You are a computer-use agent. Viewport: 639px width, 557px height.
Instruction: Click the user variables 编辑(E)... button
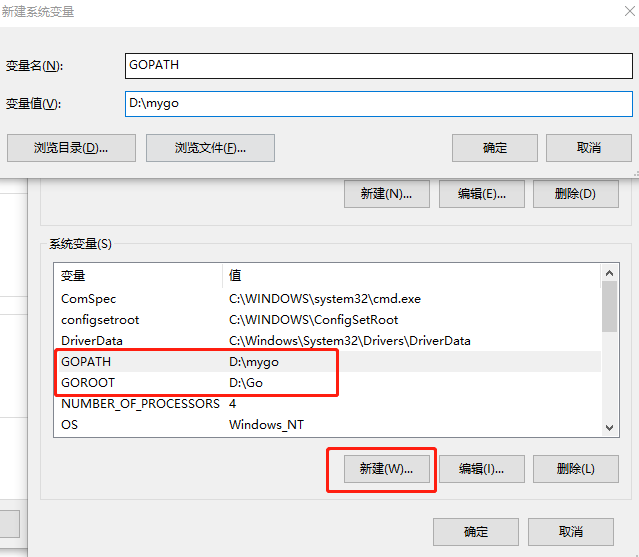482,194
